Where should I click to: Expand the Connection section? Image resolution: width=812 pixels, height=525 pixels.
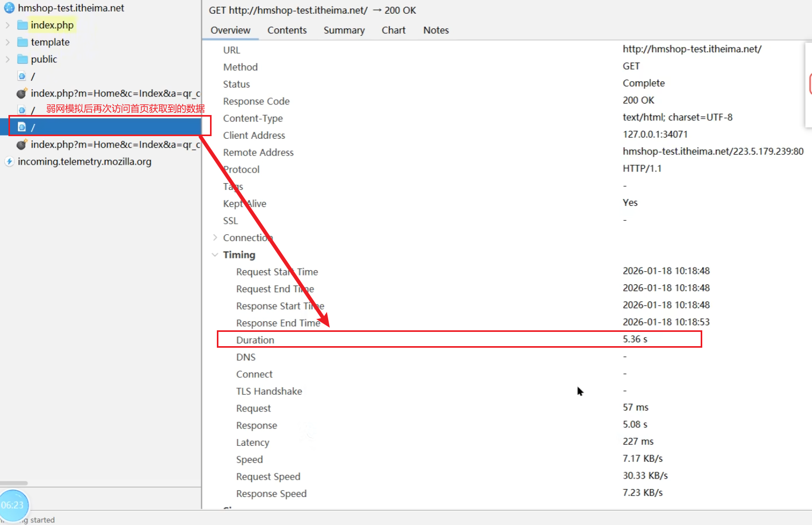click(215, 237)
